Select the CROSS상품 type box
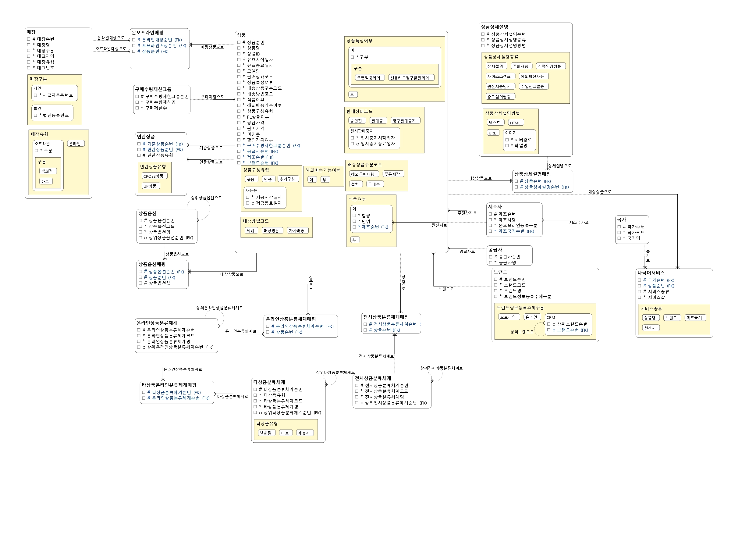756x535 pixels. click(154, 176)
